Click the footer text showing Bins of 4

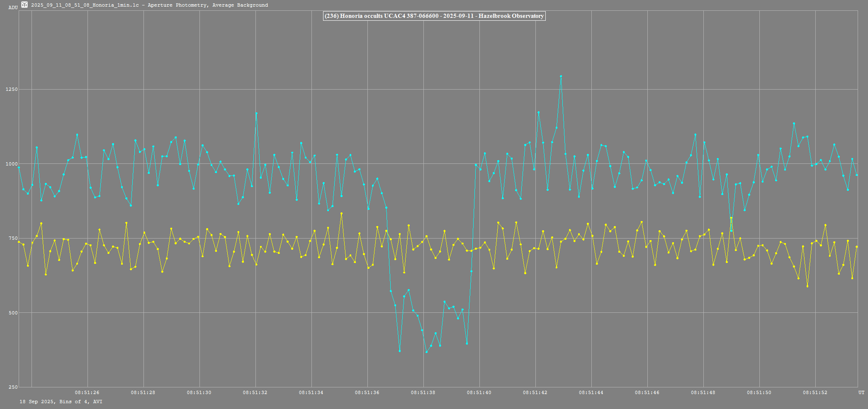pos(61,402)
